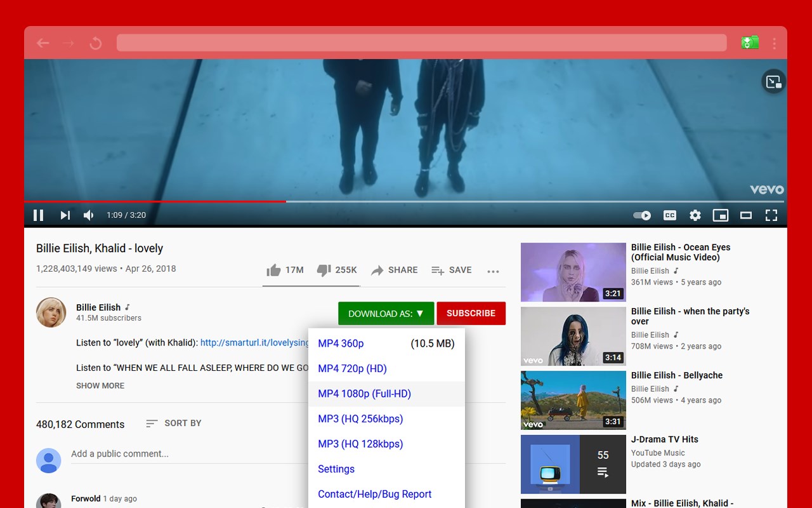Select MP3 (HQ 128kbps) option
The image size is (812, 508).
pos(386,444)
